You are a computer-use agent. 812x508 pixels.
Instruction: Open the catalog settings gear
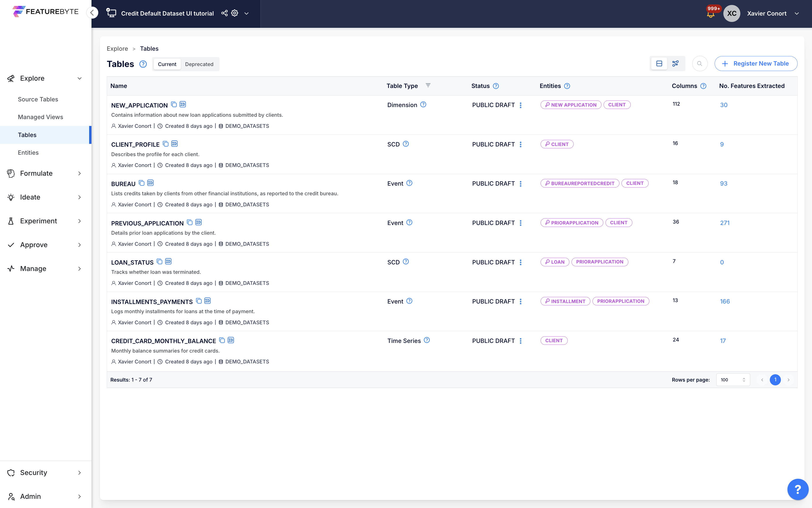point(235,13)
